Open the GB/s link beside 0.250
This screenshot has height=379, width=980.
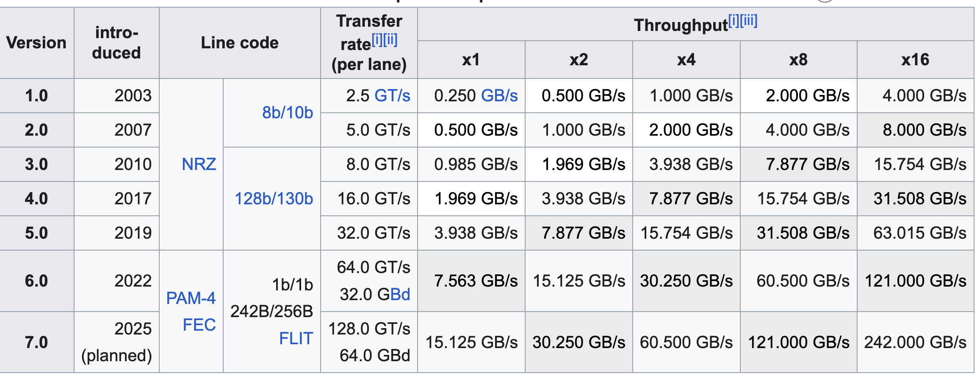click(499, 96)
